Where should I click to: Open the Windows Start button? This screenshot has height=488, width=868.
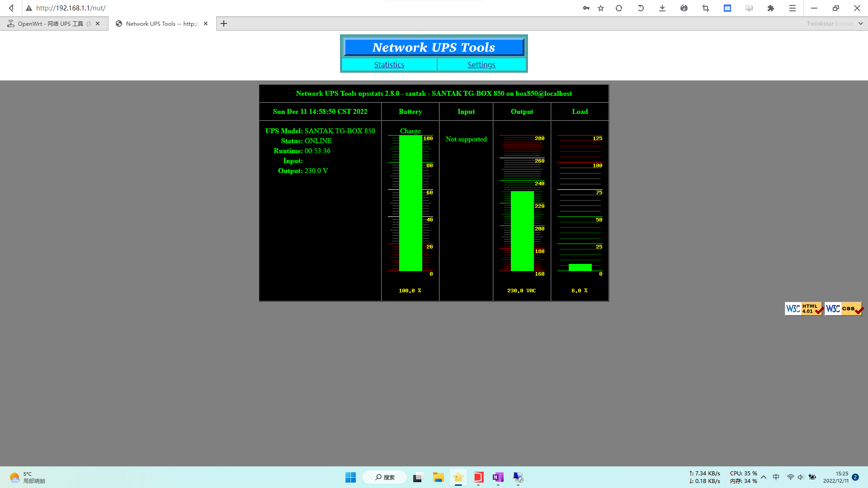click(x=350, y=477)
